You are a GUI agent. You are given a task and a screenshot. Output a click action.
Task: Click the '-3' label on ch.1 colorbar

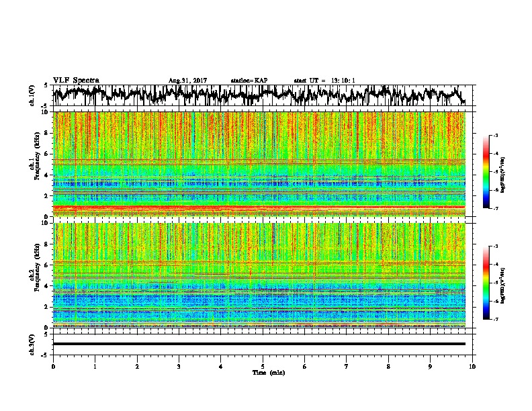click(496, 136)
